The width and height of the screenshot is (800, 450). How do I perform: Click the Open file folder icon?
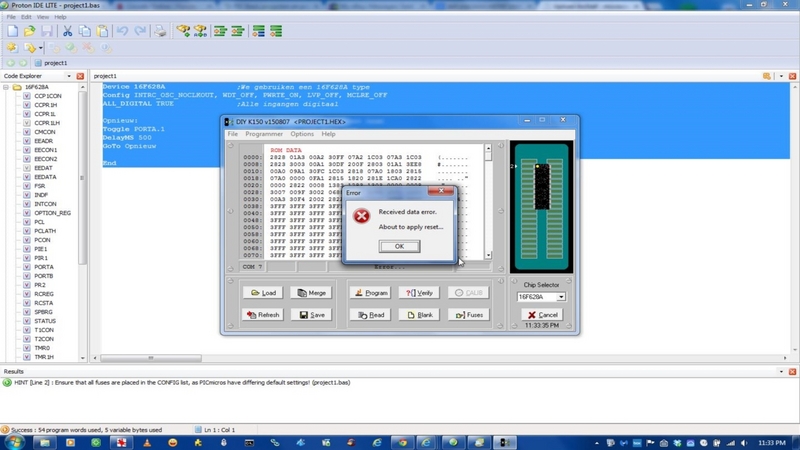point(29,31)
